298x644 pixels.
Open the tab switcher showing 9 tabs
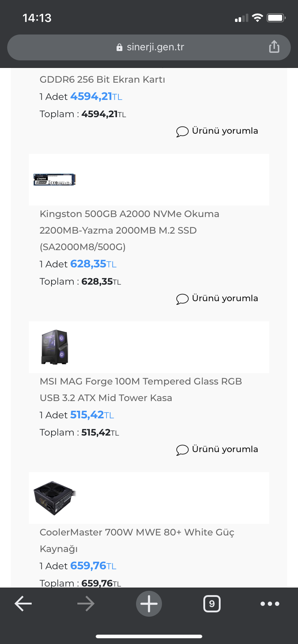click(x=212, y=604)
